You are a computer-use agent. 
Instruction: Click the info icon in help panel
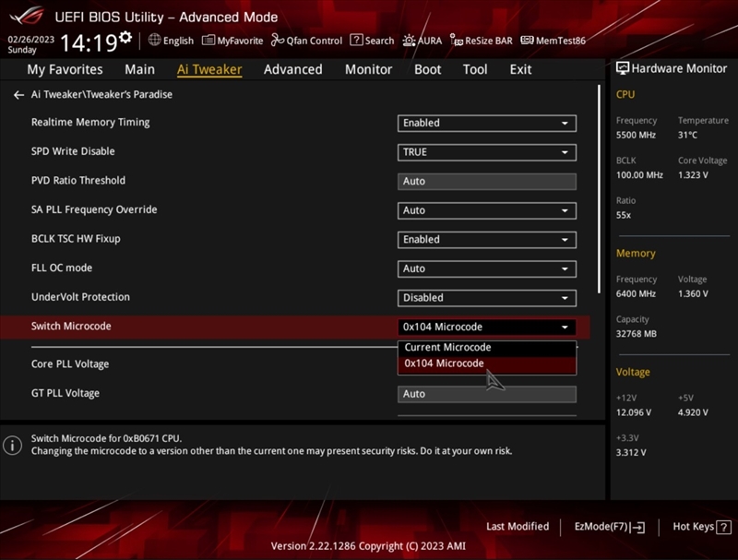coord(12,446)
